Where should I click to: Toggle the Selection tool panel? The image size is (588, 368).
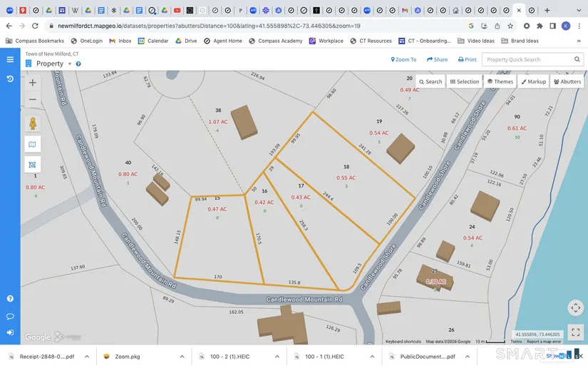point(464,81)
